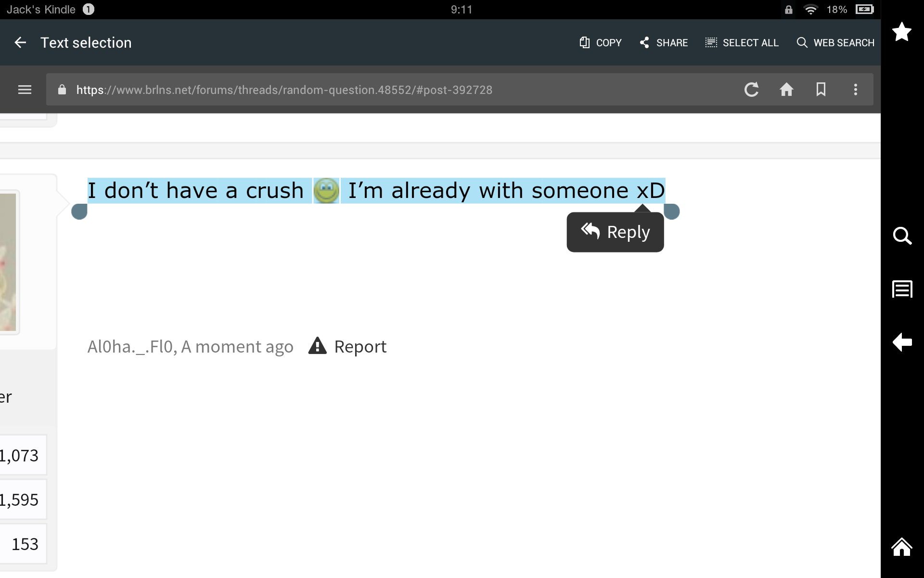Viewport: 924px width, 578px height.
Task: Open the Al0ha._.Fl0 username link
Action: point(130,347)
